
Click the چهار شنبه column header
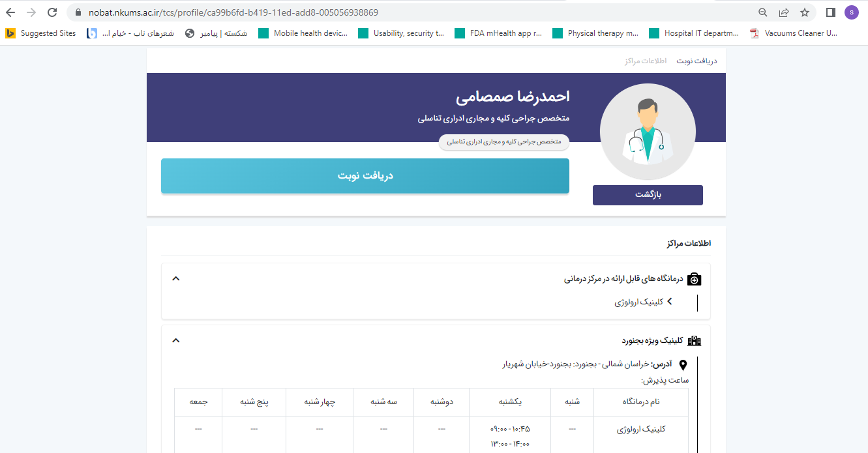coord(320,402)
